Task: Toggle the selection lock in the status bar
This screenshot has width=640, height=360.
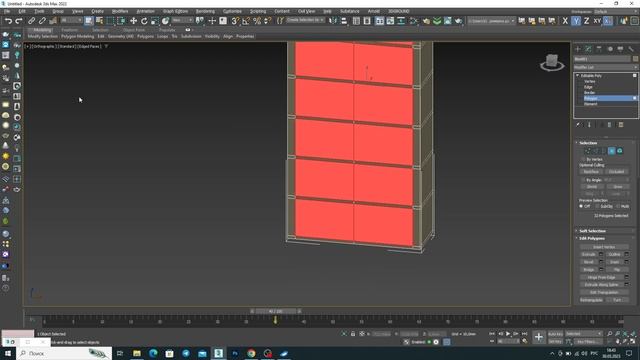Action: point(353,334)
